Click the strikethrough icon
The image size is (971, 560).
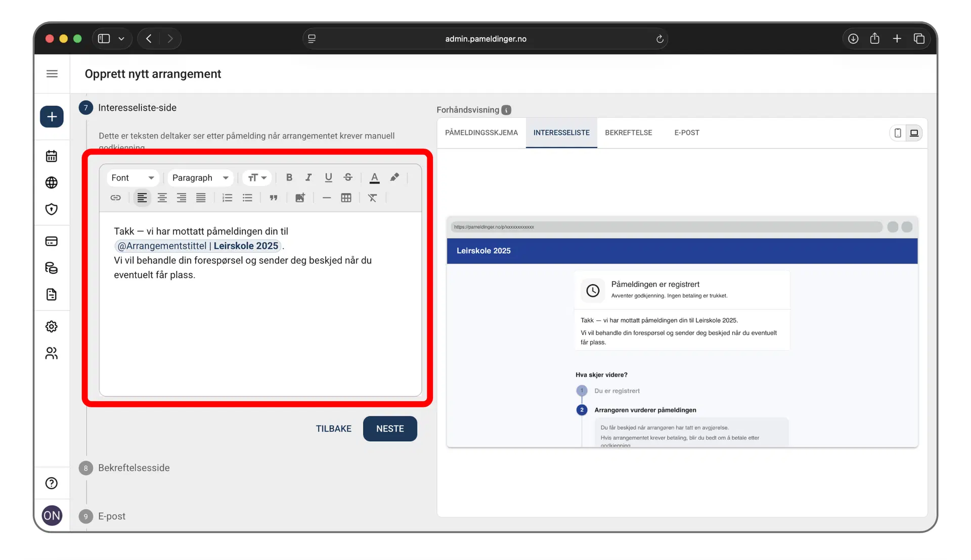coord(348,177)
